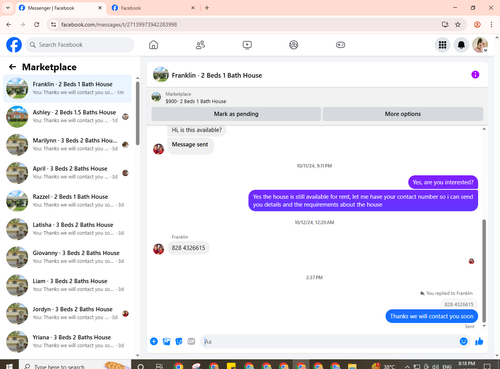Screen dimensions: 500x369
Task: Click the 'Thanks we will contact you soon' bubble
Action: click(x=432, y=316)
